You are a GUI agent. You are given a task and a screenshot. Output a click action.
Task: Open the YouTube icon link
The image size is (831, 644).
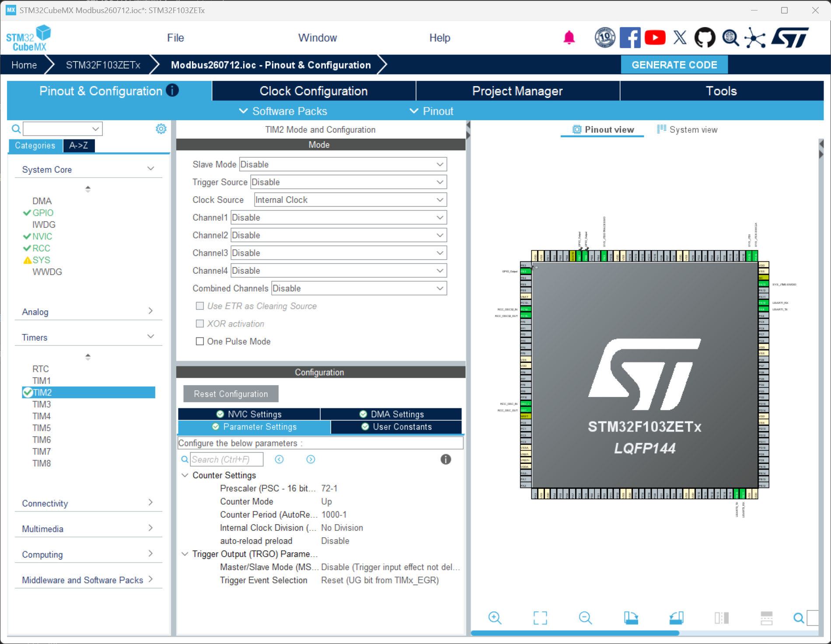coord(655,38)
